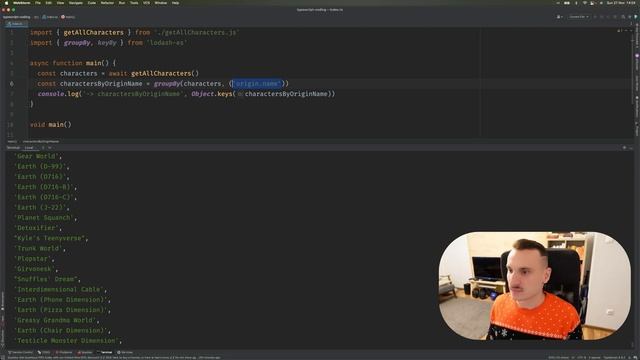
Task: Click 'Planet Squanch' in terminal output
Action: (44, 218)
